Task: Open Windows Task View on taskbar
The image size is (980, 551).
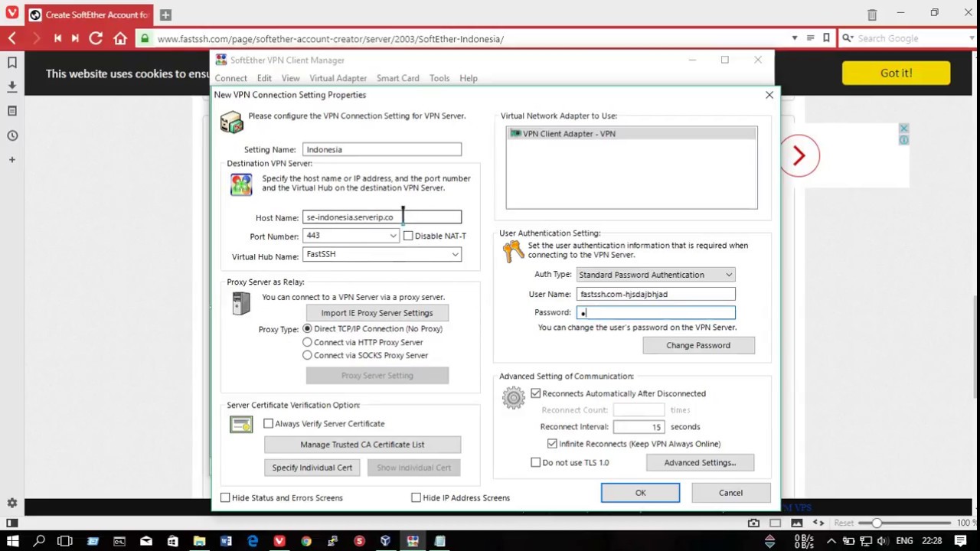Action: pyautogui.click(x=65, y=541)
